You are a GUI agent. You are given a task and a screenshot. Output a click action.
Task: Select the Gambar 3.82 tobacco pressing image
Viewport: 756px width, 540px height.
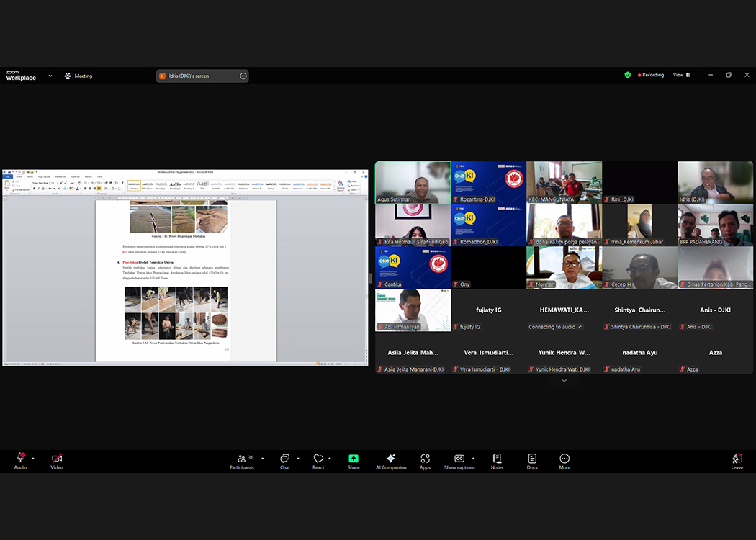(176, 312)
